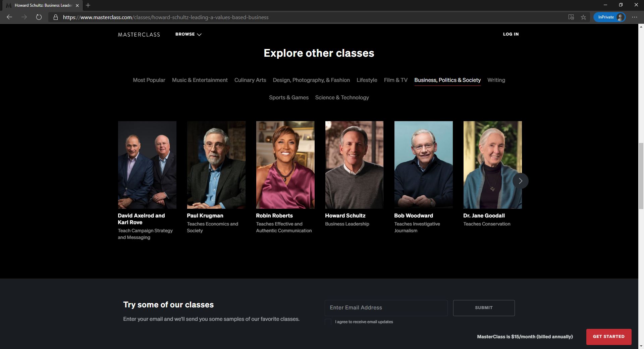Screen dimensions: 644x349
Task: Refresh the page with reload icon
Action: pos(39,17)
